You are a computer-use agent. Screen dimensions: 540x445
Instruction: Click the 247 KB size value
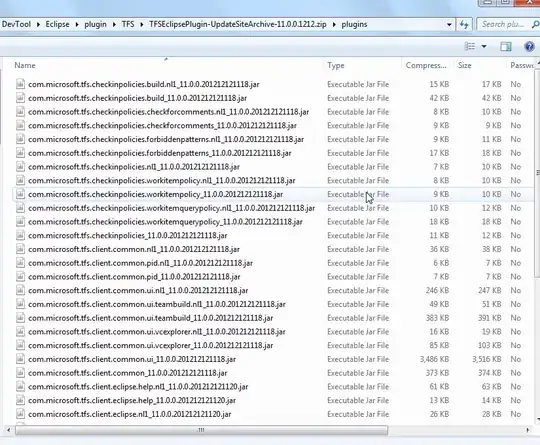coord(489,290)
